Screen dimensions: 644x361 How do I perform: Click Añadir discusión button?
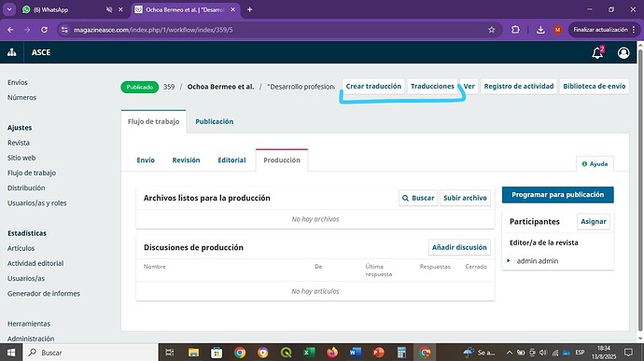point(459,247)
